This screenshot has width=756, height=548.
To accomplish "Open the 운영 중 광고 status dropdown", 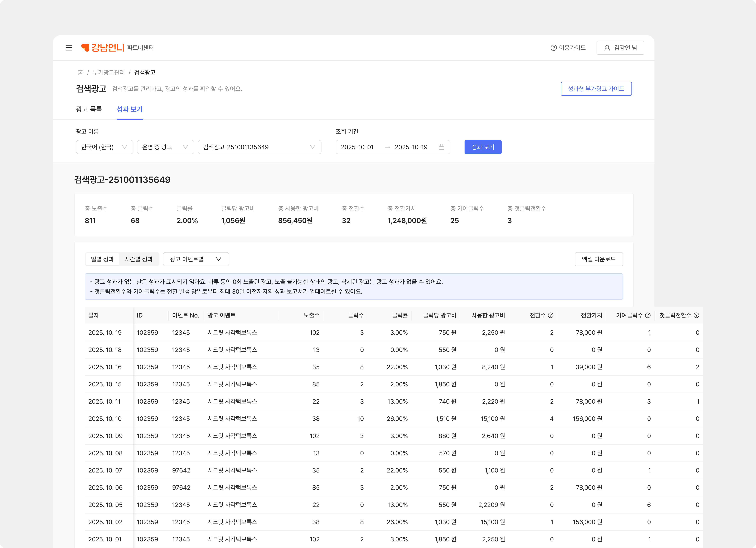I will click(165, 147).
